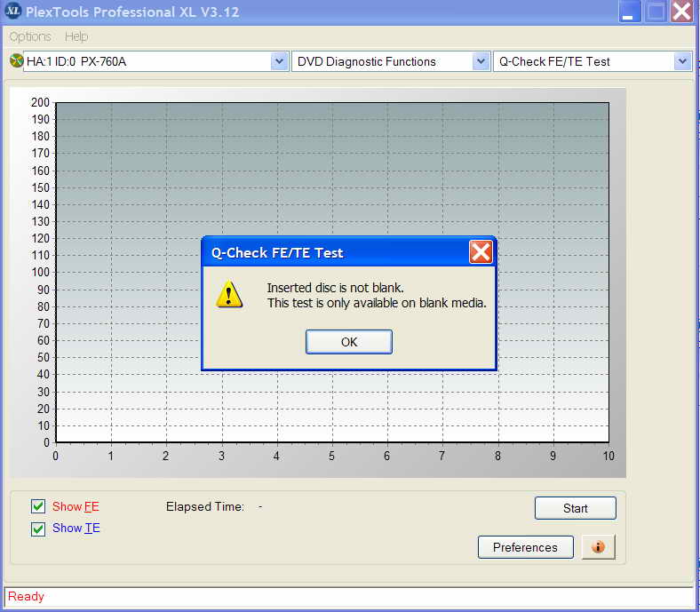Image resolution: width=700 pixels, height=612 pixels.
Task: Expand the DVD Diagnostic Functions dropdown arrow
Action: (x=481, y=61)
